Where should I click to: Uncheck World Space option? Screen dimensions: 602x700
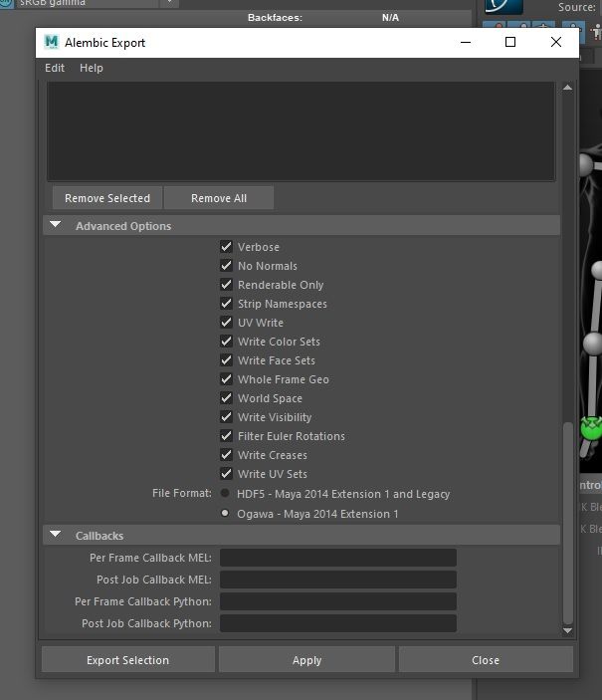(x=226, y=397)
